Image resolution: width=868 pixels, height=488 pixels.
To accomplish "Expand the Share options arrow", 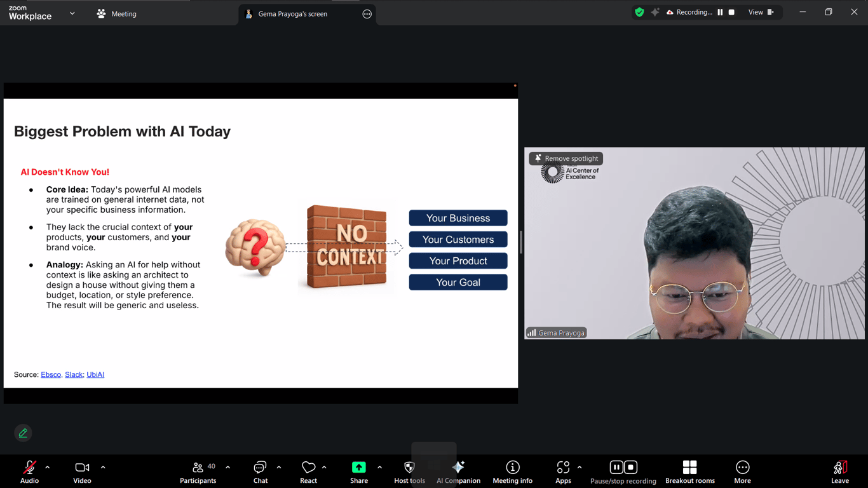I will click(379, 468).
